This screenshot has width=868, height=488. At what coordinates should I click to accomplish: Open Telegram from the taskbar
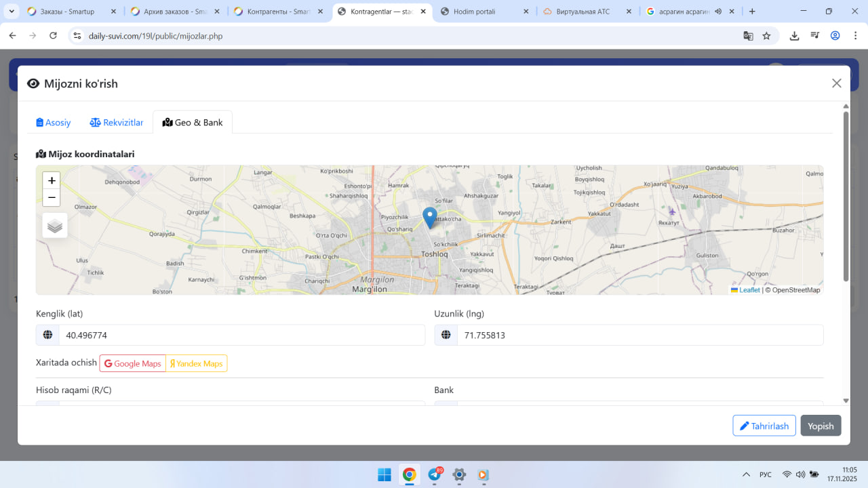pyautogui.click(x=434, y=474)
